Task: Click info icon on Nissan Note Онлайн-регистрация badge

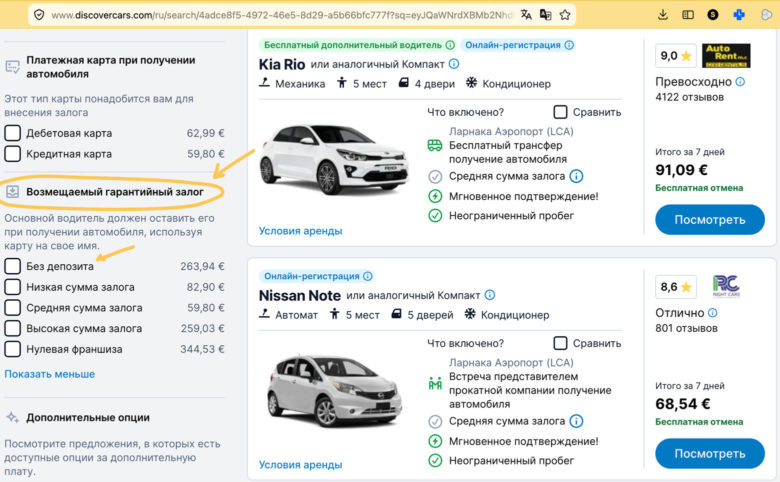Action: click(368, 276)
